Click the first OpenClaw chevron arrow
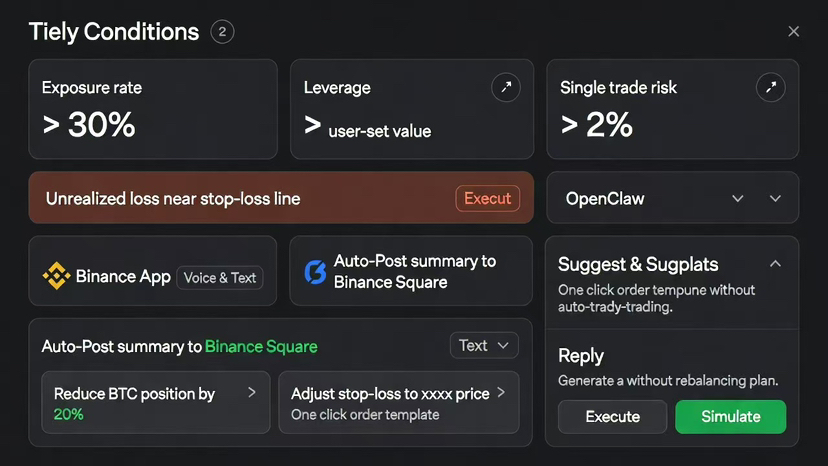828x466 pixels. [738, 198]
